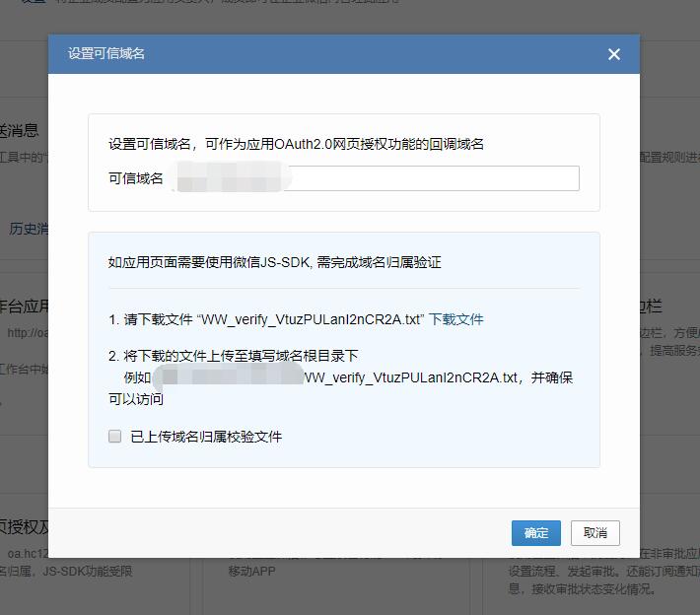Click the verify filename in step 1

tap(311, 319)
